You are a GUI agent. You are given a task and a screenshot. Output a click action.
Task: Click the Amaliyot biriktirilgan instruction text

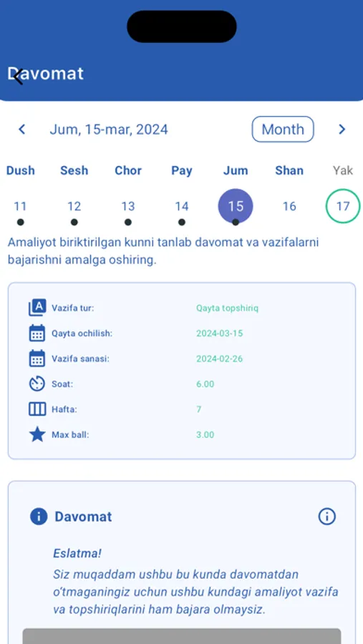click(x=164, y=251)
